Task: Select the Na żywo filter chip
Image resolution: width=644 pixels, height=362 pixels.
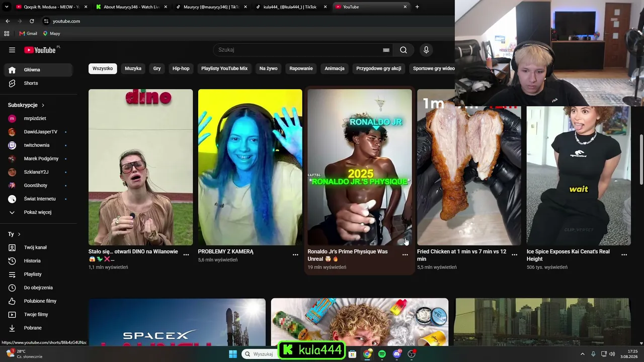Action: (x=269, y=68)
